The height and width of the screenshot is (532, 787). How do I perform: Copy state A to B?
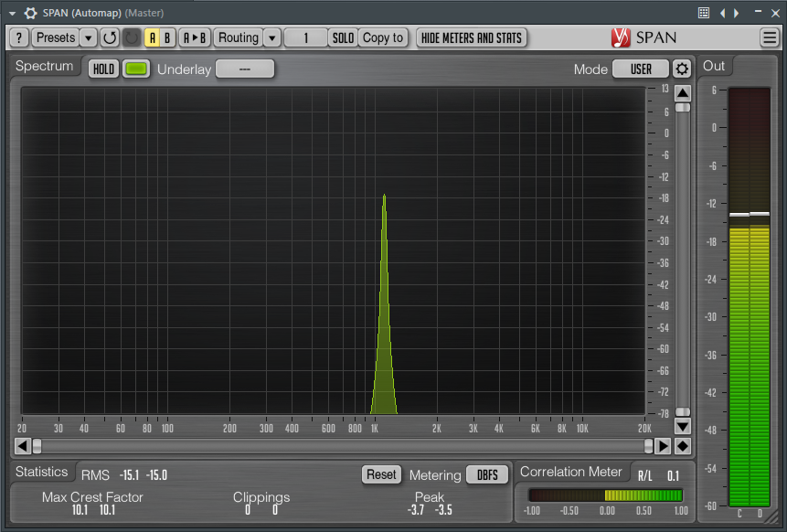coord(195,37)
